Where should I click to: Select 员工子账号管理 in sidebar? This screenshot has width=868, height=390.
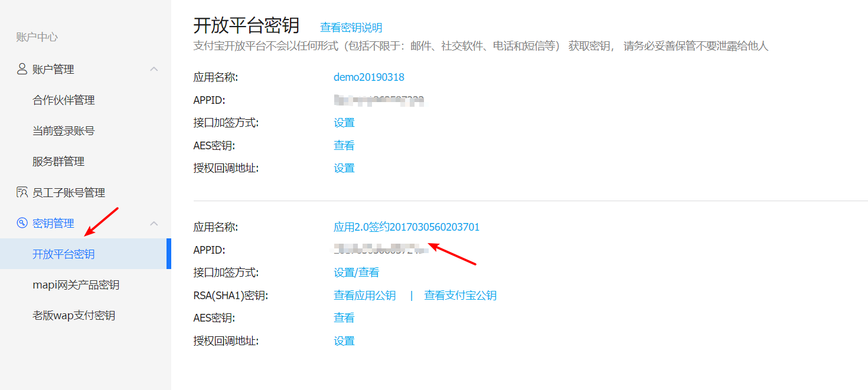pos(68,192)
